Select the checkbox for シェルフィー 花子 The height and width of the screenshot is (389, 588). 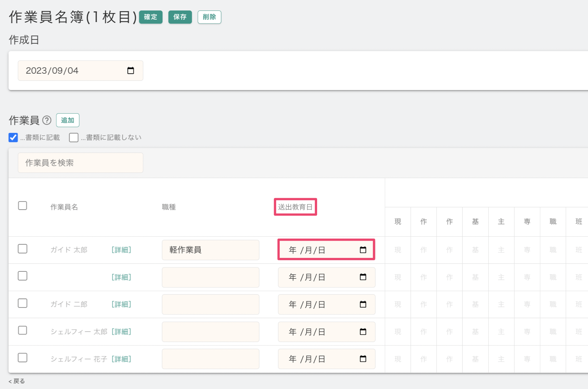(x=23, y=358)
